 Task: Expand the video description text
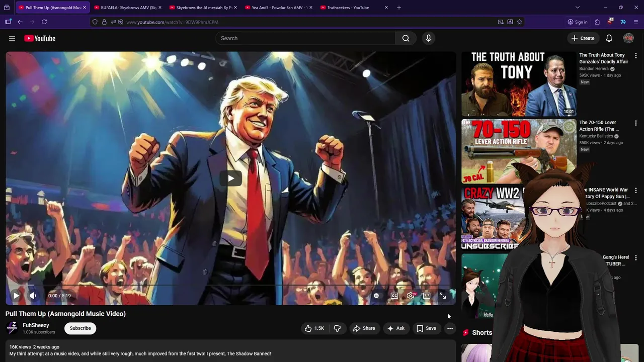pos(140,353)
